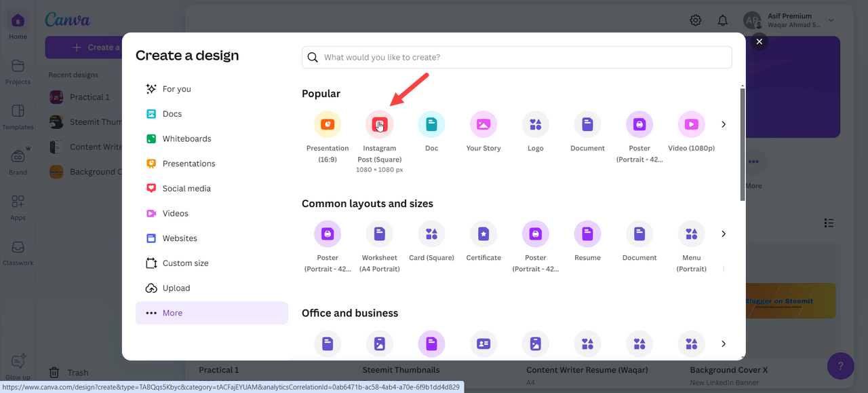
Task: Open Upload option
Action: coord(212,288)
